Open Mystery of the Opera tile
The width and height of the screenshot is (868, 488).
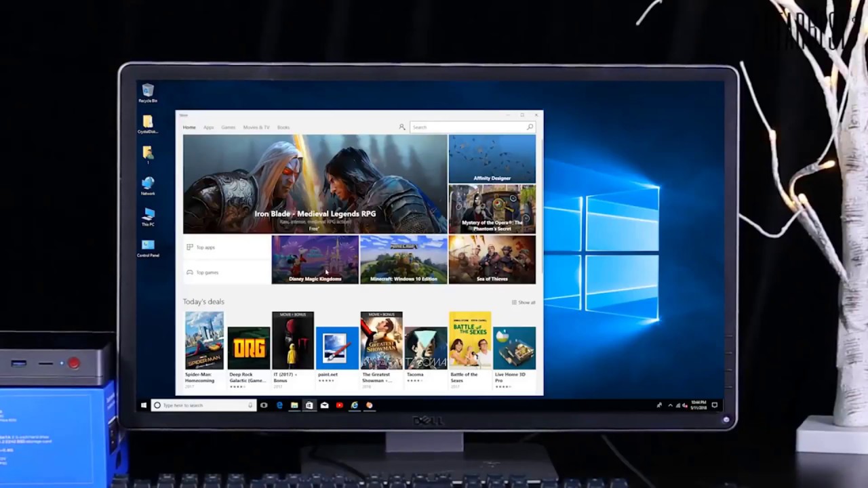click(492, 209)
